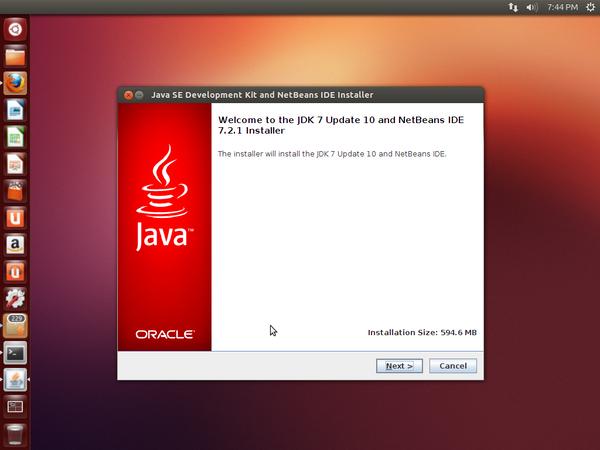The image size is (600, 450).
Task: Open Ubuntu One from launcher
Action: (15, 218)
